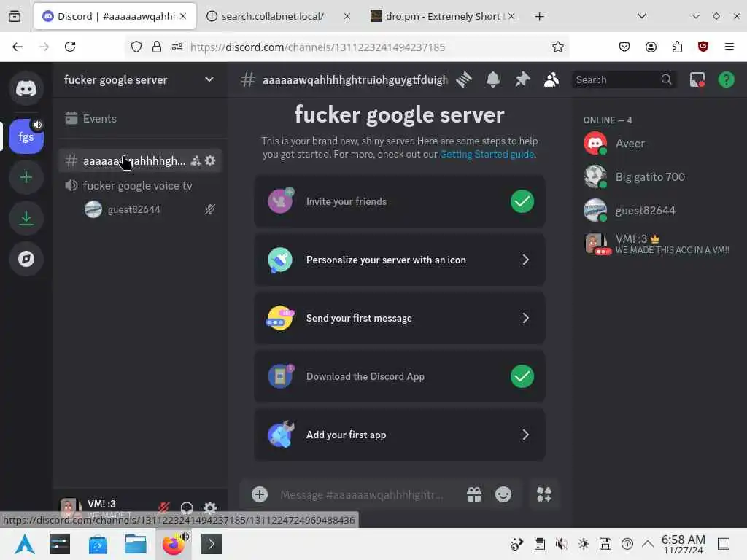Click chevron on Add your first app
This screenshot has height=560, width=747.
[525, 435]
